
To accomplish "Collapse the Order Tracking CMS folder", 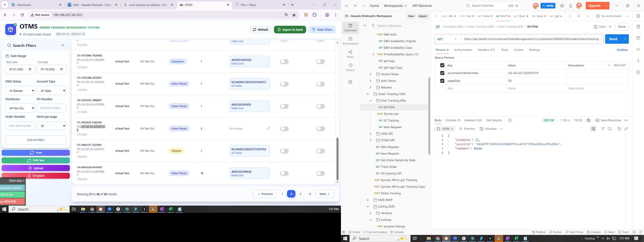I will click(368, 94).
